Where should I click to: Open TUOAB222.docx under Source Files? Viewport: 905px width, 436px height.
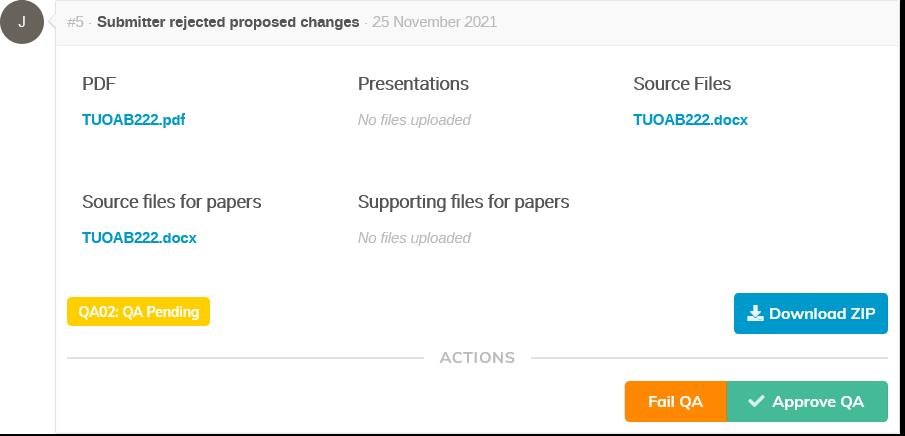(690, 120)
